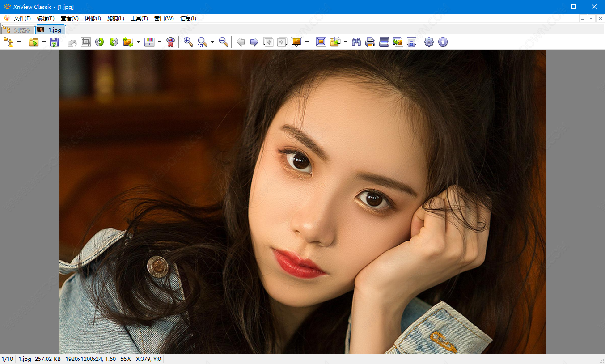Open the 窗口(W) menu
605x364 pixels.
click(x=164, y=18)
